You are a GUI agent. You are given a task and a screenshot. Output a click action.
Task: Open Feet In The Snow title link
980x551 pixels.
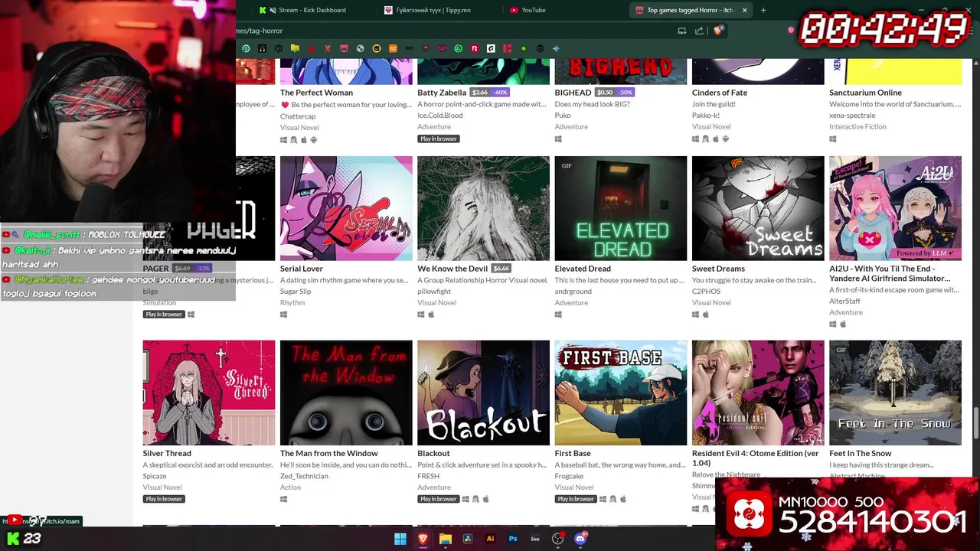click(861, 453)
